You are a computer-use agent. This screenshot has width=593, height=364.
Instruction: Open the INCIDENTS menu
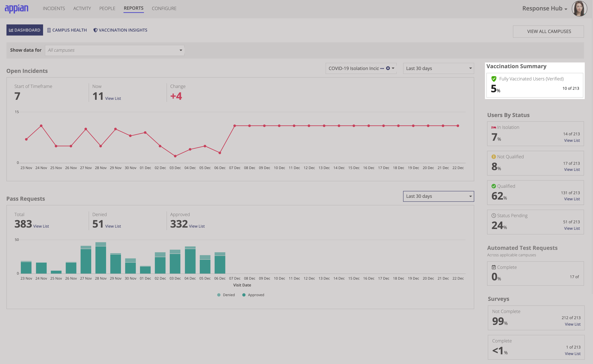[54, 8]
